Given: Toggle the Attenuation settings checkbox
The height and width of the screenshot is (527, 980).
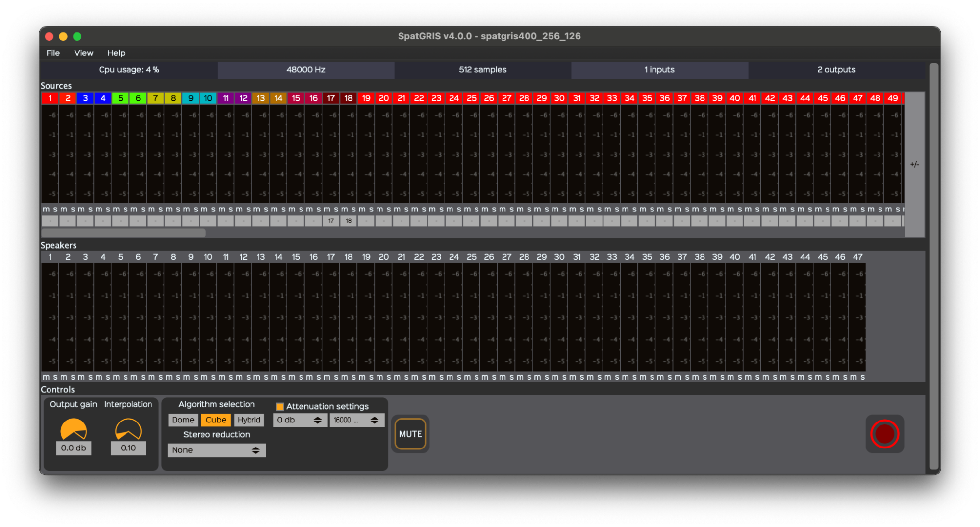Looking at the screenshot, I should (x=280, y=407).
